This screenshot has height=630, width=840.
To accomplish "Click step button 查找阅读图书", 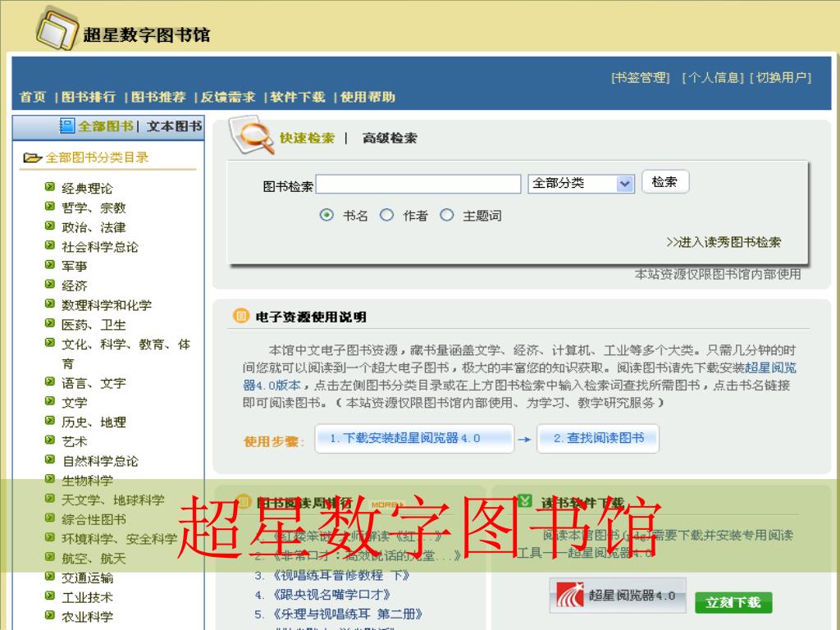I will (x=598, y=438).
